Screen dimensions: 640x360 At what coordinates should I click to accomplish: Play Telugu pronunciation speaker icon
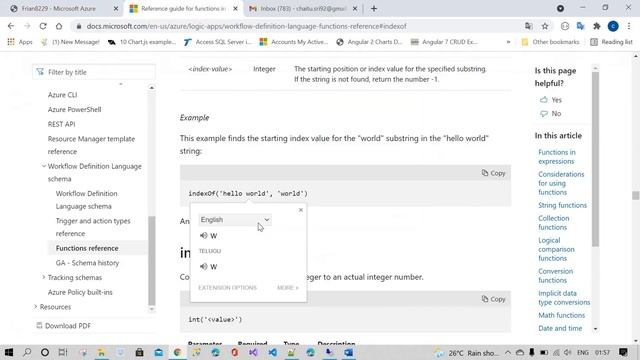[204, 267]
